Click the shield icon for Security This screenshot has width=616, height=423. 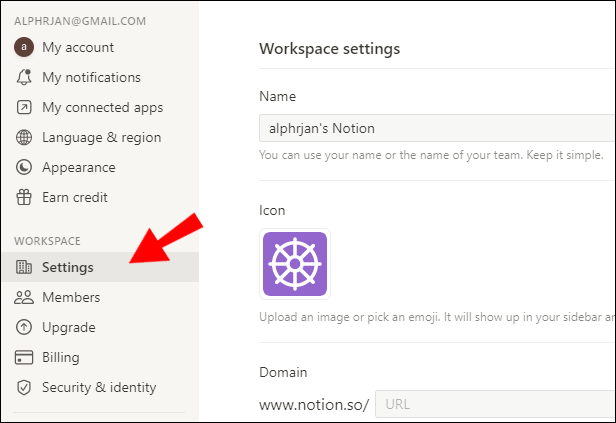pyautogui.click(x=24, y=388)
